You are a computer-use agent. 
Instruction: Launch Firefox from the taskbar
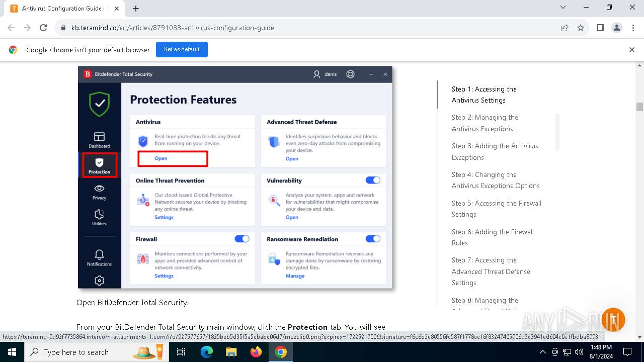256,352
